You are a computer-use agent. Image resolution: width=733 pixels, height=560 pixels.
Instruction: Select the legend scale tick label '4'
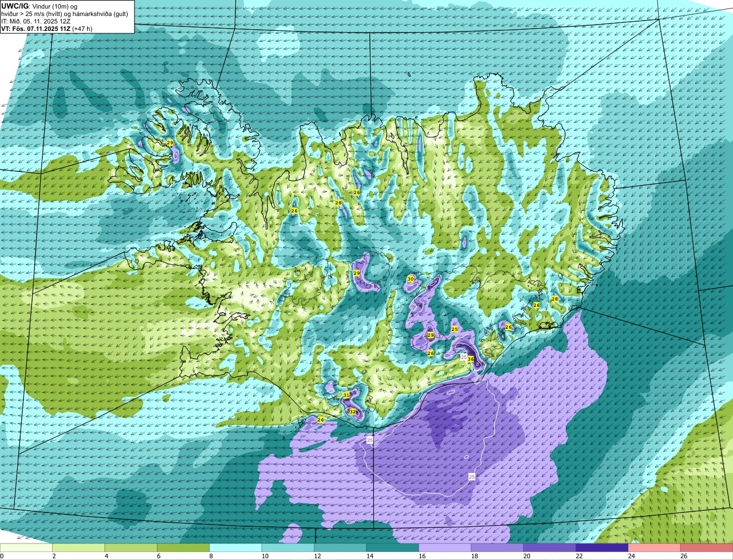point(107,555)
